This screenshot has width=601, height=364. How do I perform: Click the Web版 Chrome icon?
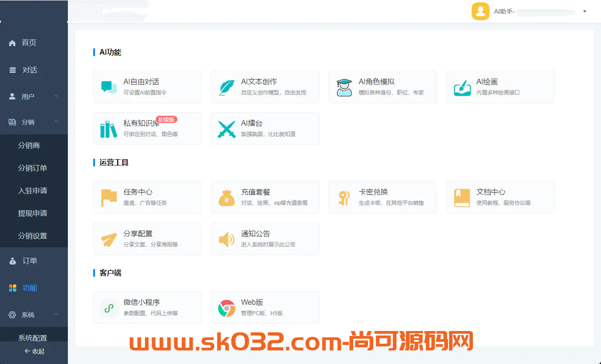227,308
